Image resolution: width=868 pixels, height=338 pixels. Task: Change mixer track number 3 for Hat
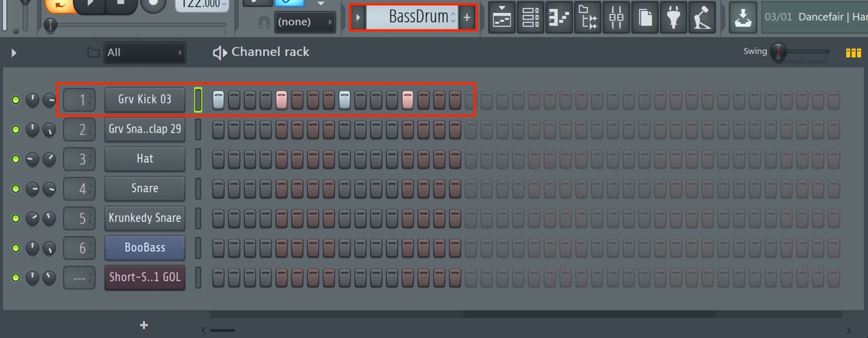pyautogui.click(x=79, y=159)
